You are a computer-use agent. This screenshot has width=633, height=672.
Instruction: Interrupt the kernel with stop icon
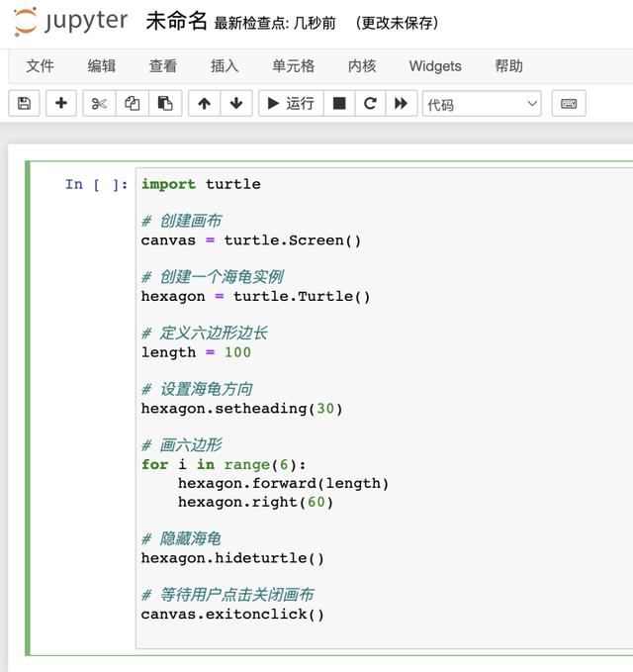(339, 103)
